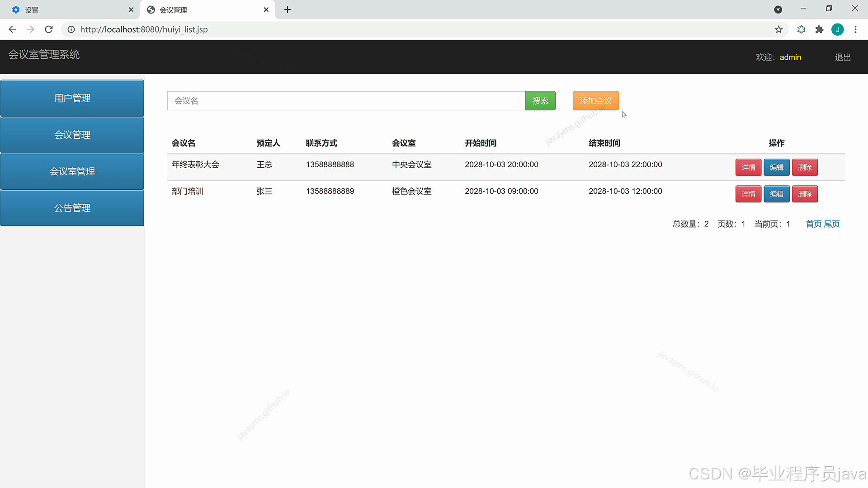This screenshot has height=488, width=868.
Task: View 详情 for 部门培训
Action: tap(748, 194)
